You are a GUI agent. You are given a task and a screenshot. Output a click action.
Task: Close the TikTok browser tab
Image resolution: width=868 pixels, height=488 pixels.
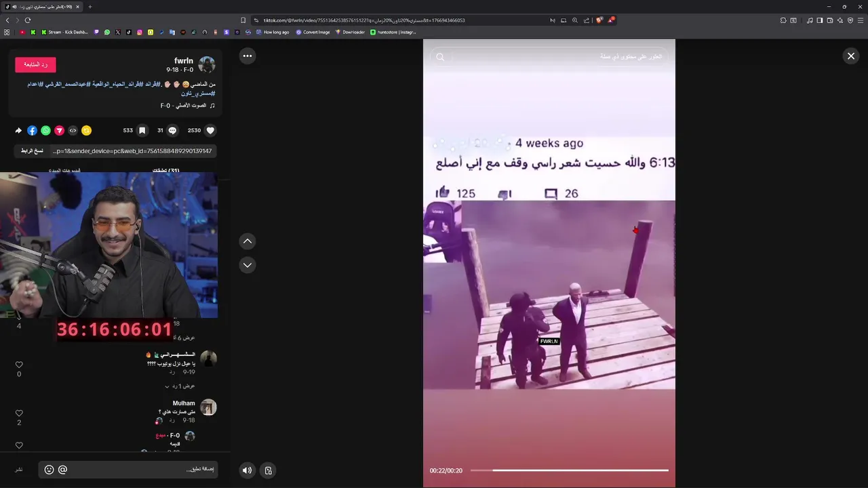click(x=77, y=7)
